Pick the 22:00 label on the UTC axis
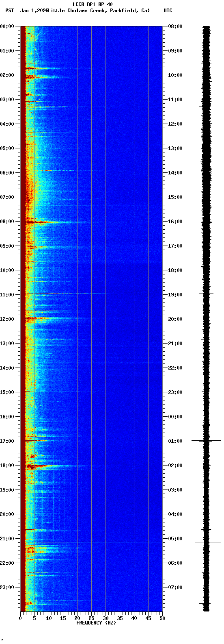The width and height of the screenshot is (224, 644). [x=175, y=368]
